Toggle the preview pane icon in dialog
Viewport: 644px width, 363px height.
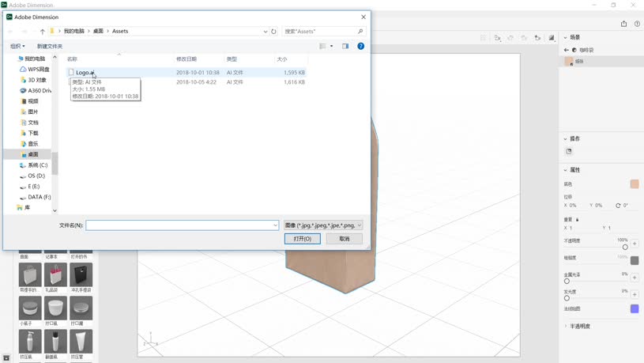(345, 46)
